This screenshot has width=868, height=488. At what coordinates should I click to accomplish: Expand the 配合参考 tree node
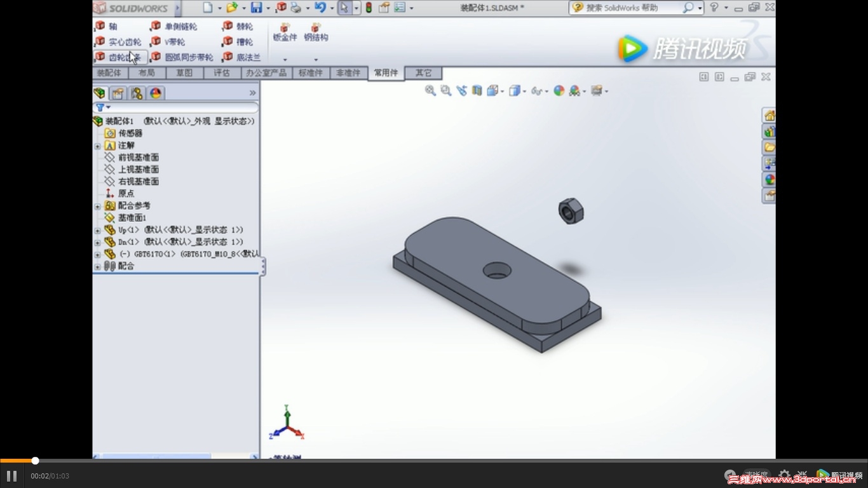[98, 207]
